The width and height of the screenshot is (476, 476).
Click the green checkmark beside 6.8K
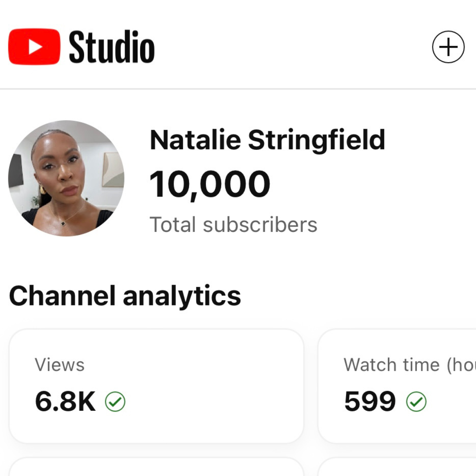point(115,402)
